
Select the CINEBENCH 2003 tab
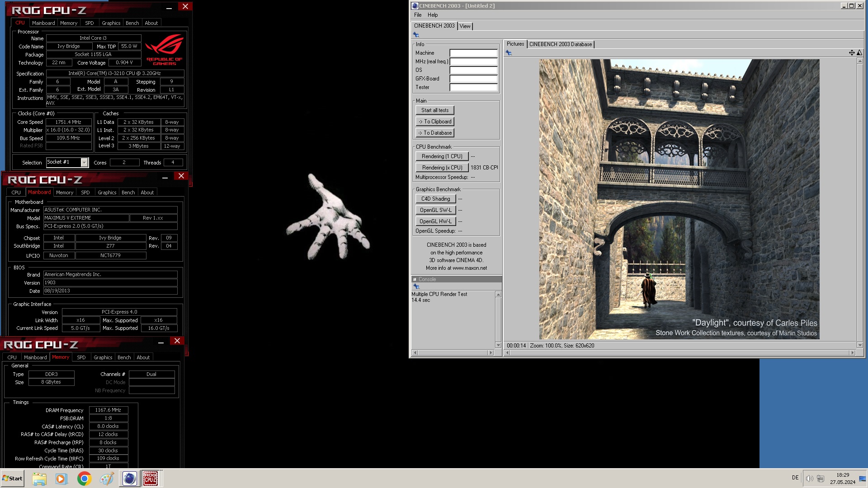434,26
